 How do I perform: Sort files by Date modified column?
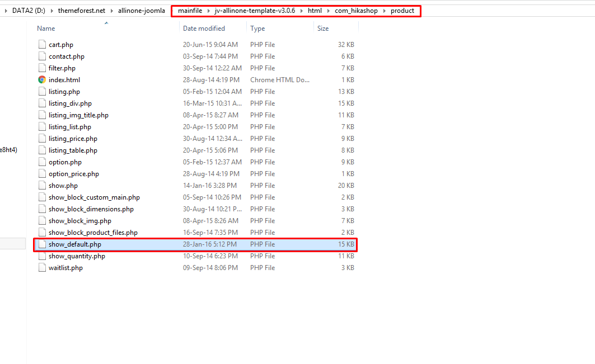click(x=204, y=29)
